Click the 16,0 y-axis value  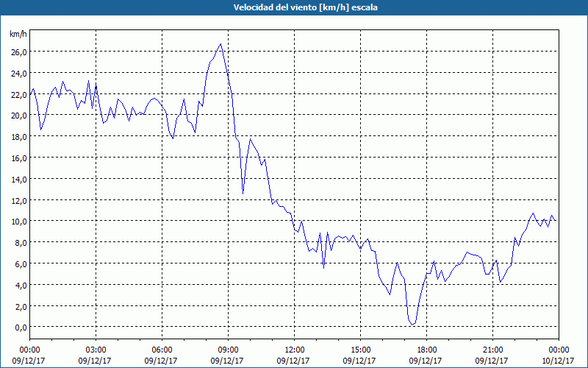click(19, 158)
